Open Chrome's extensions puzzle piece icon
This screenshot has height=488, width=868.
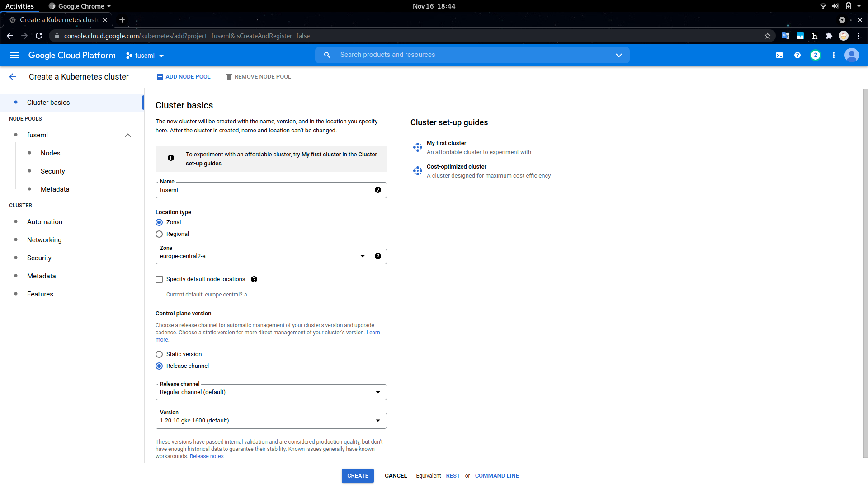click(829, 35)
